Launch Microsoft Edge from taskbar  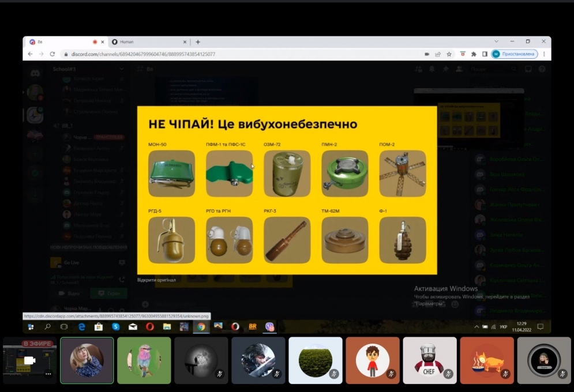[x=81, y=327]
